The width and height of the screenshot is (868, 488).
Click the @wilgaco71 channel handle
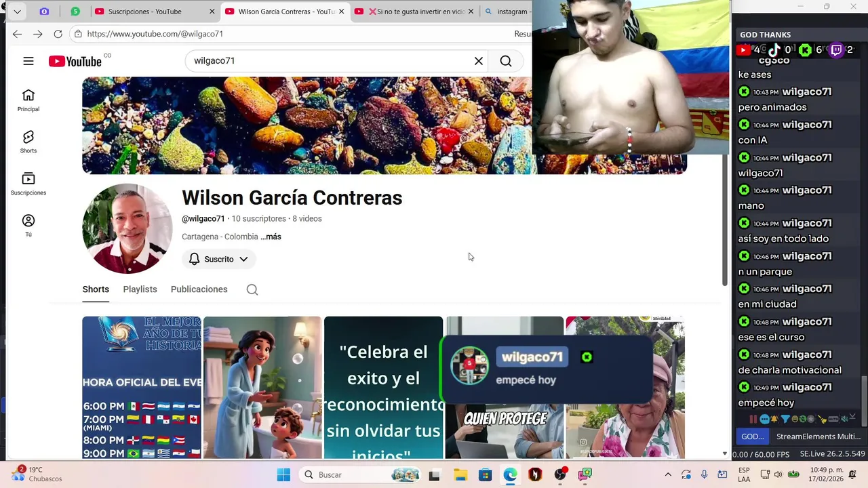(x=203, y=219)
